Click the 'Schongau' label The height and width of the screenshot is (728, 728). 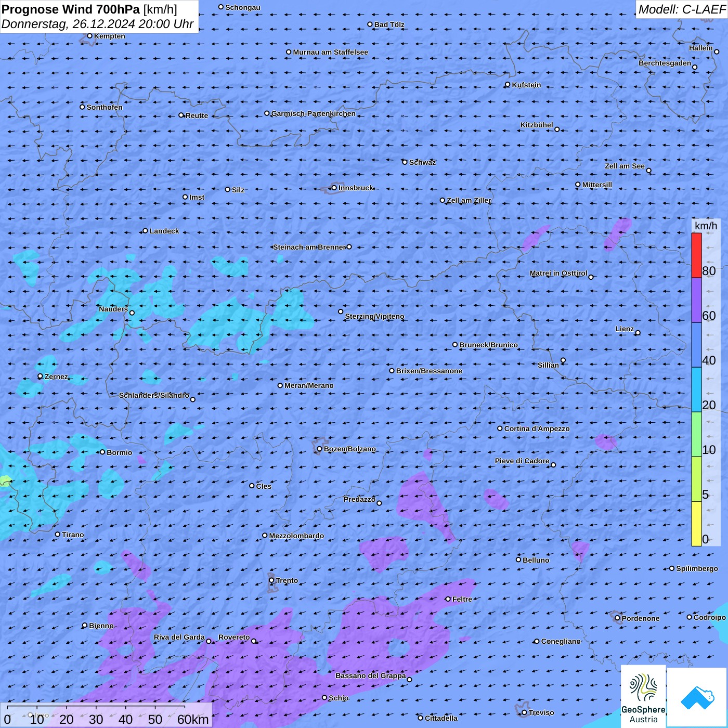(242, 7)
